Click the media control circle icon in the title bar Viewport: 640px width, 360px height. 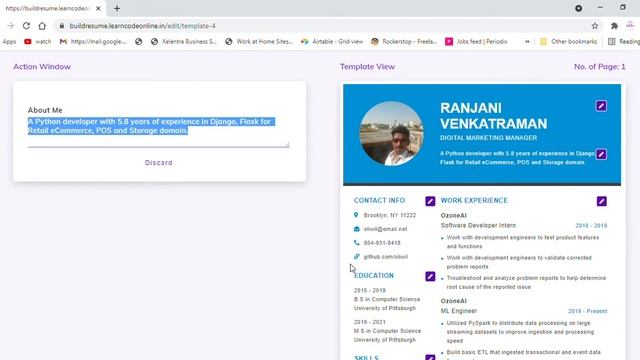(578, 8)
